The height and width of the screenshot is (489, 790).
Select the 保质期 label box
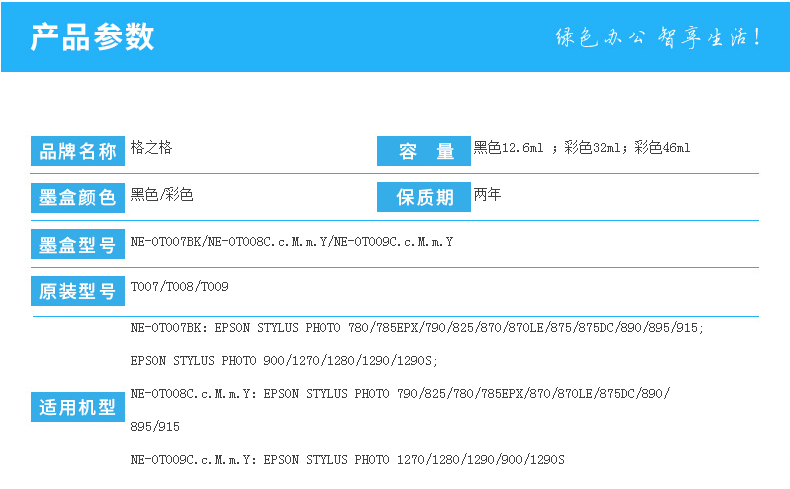pos(424,197)
